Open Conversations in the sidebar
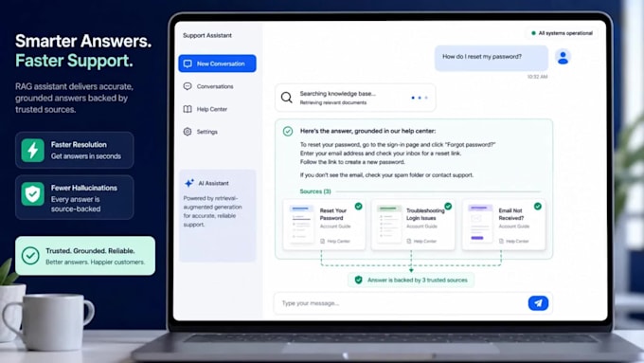The width and height of the screenshot is (644, 363). (215, 86)
